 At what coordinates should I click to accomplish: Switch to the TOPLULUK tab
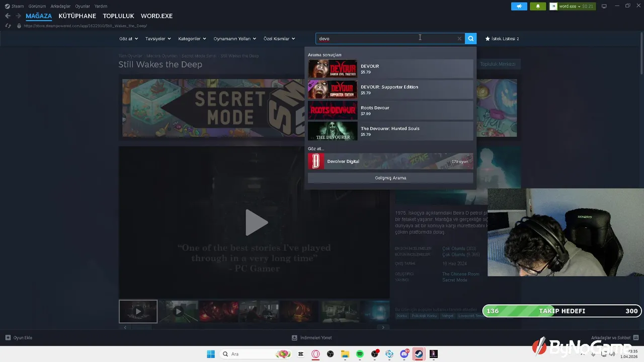click(118, 16)
